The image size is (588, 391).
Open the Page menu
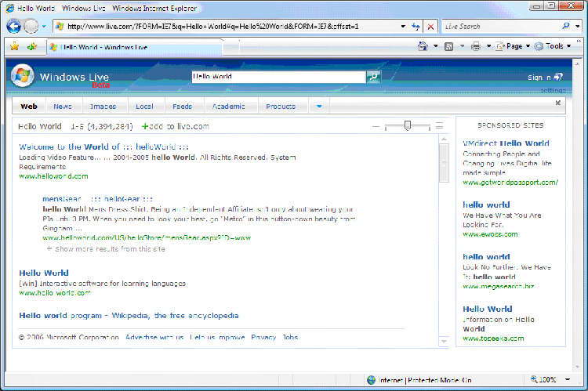(513, 46)
